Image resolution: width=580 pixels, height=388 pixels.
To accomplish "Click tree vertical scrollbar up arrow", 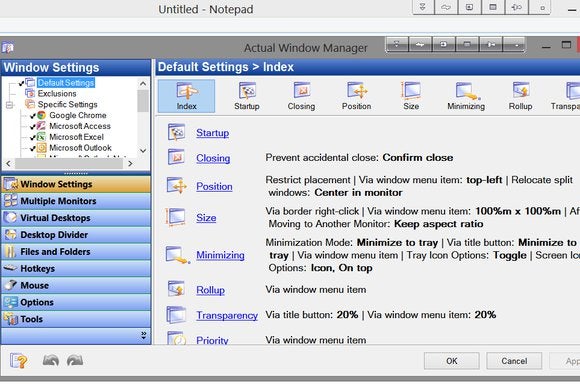I will [x=143, y=84].
